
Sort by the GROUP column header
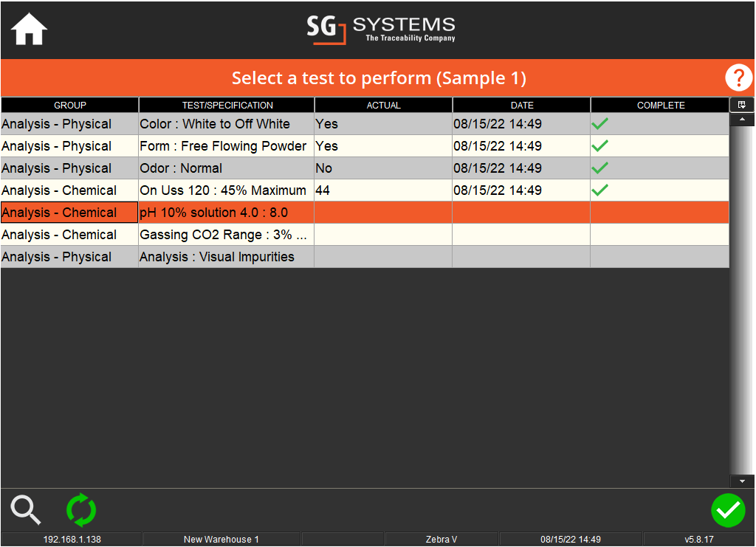point(69,105)
